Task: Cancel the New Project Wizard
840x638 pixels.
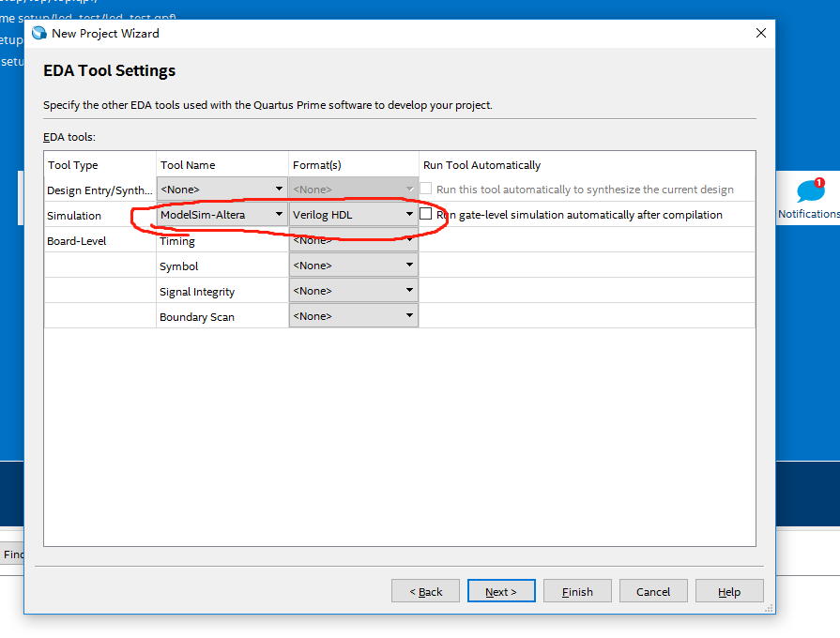Action: click(653, 591)
